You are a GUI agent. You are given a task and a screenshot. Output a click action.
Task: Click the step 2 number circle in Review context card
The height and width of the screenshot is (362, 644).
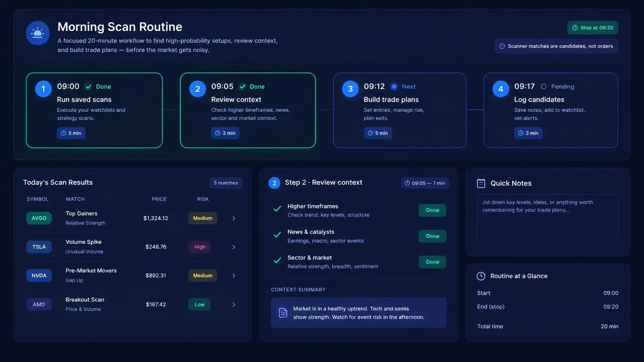coord(198,89)
